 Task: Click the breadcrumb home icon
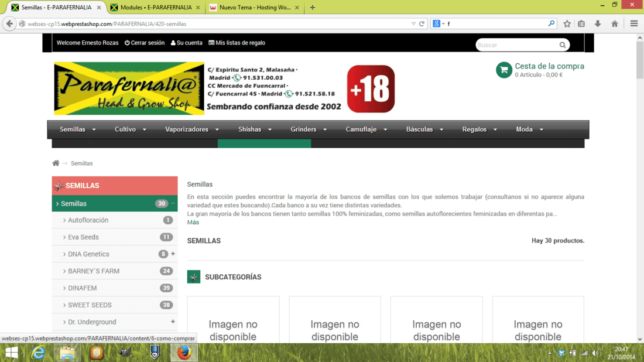56,163
